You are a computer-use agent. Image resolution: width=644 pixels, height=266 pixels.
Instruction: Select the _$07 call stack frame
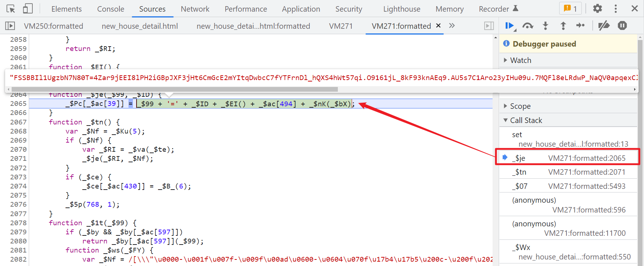coord(568,186)
